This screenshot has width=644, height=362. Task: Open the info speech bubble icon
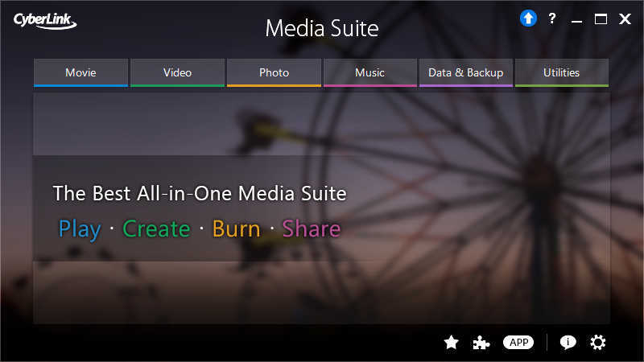[568, 343]
